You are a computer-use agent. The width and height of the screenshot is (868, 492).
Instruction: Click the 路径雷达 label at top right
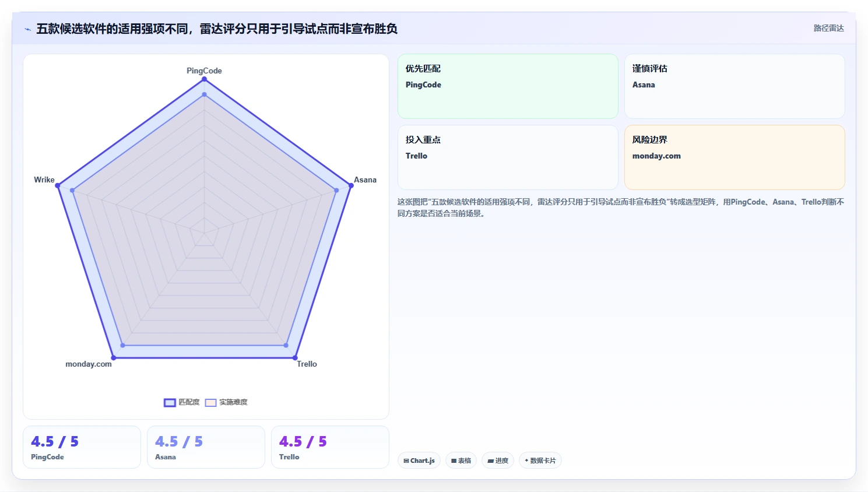click(828, 28)
